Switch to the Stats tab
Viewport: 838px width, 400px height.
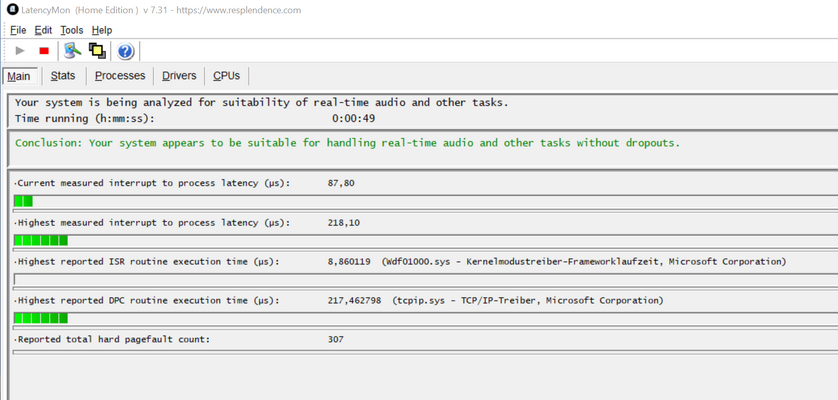(63, 76)
